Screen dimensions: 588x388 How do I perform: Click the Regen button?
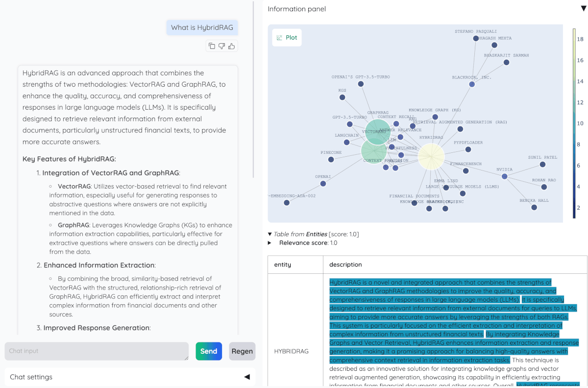tap(242, 351)
